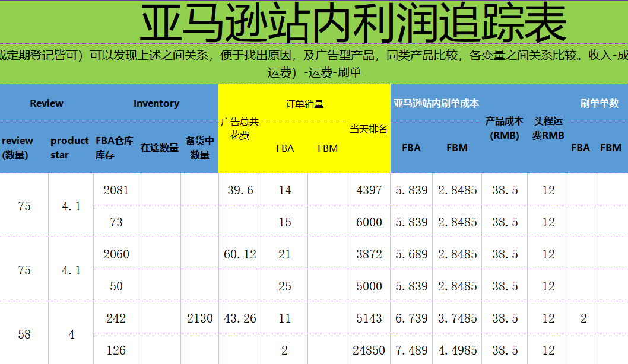628x364 pixels.
Task: Select FBA orders cell 21
Action: [285, 254]
